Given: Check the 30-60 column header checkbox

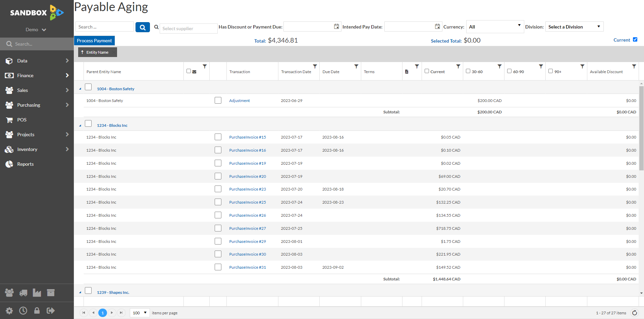Looking at the screenshot, I should pyautogui.click(x=468, y=71).
